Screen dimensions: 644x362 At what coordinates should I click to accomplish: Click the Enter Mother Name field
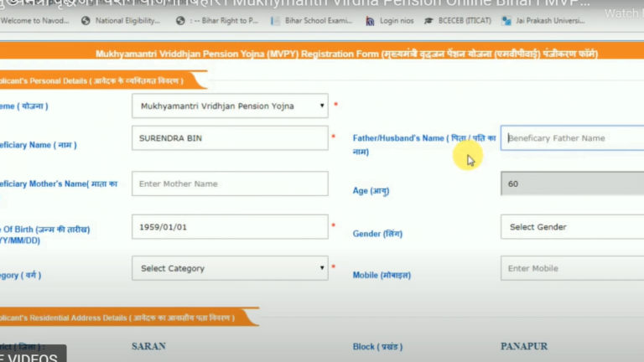(230, 184)
